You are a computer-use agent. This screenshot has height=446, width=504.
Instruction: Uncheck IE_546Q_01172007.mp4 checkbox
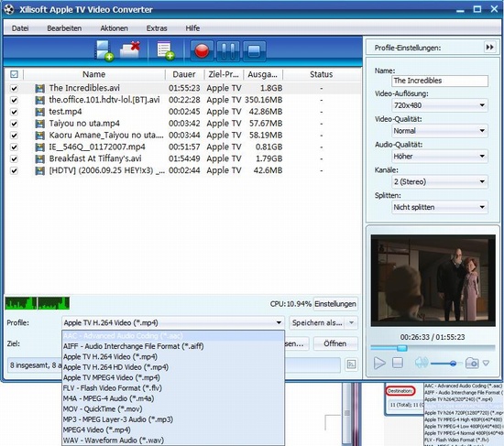(14, 147)
